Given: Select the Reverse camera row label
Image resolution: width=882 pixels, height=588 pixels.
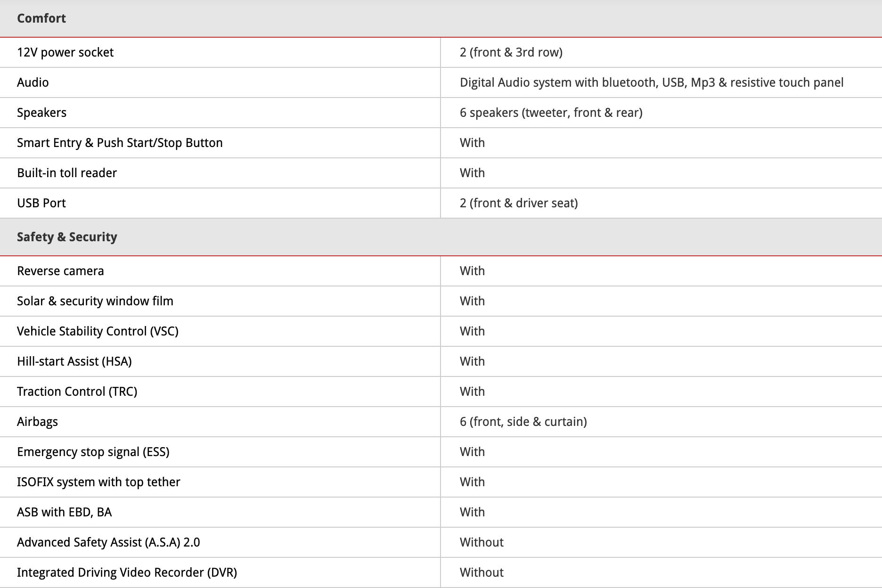Looking at the screenshot, I should [x=60, y=271].
